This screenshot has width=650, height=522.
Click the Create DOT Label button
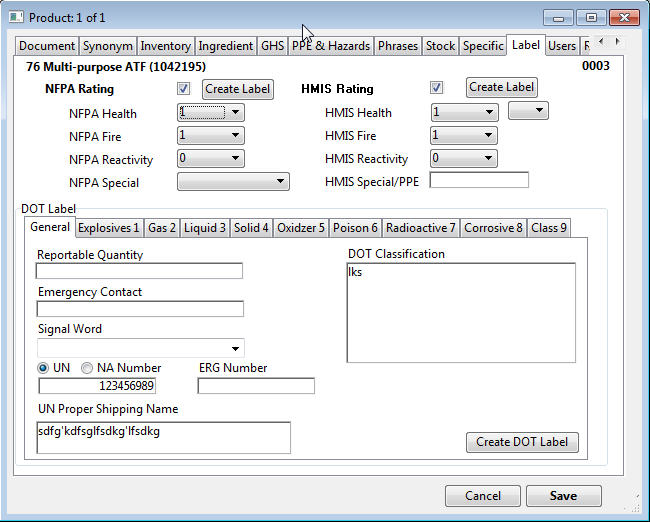pyautogui.click(x=521, y=442)
